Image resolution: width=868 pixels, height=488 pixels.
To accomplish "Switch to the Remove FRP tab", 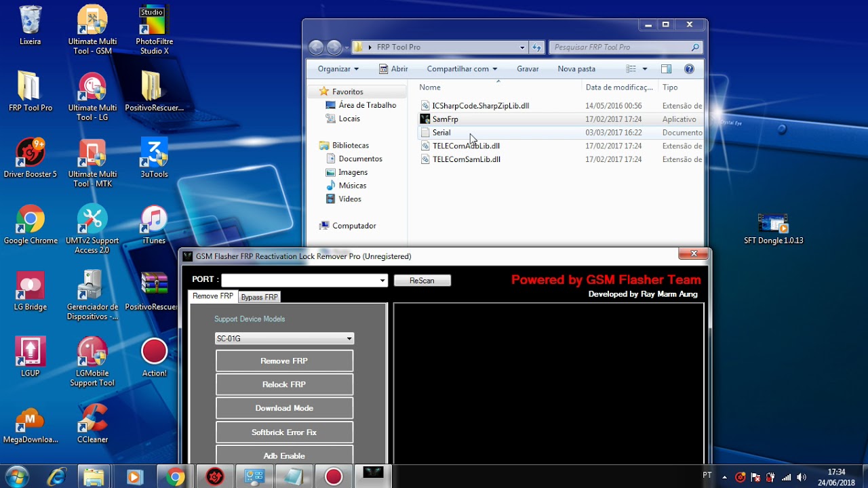I will coord(212,296).
